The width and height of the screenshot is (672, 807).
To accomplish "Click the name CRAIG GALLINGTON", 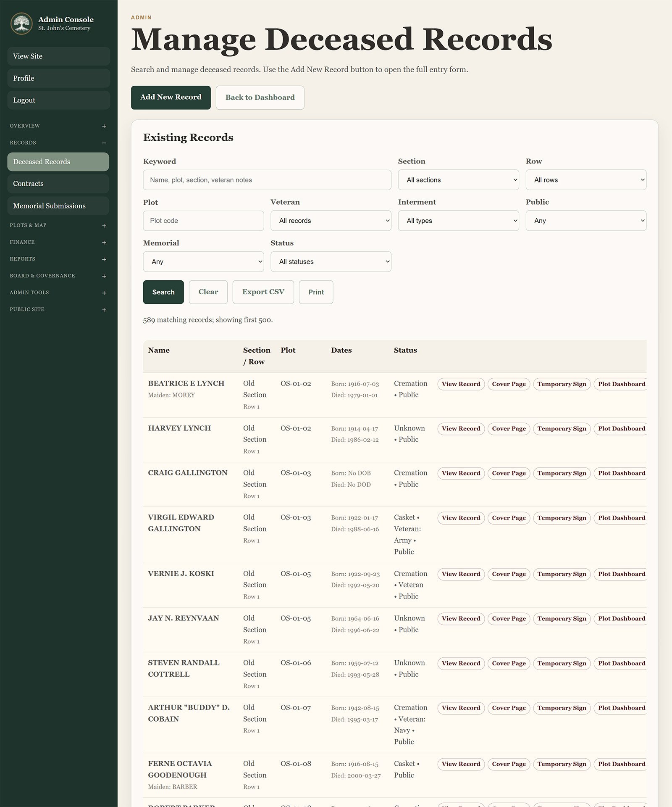I will (188, 473).
